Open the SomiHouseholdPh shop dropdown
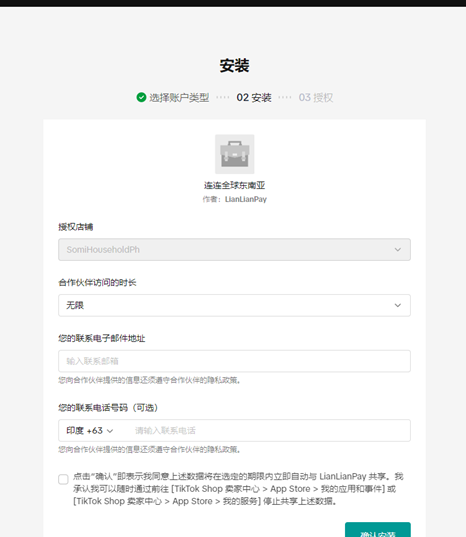Screen dimensions: 466x537 pyautogui.click(x=235, y=250)
